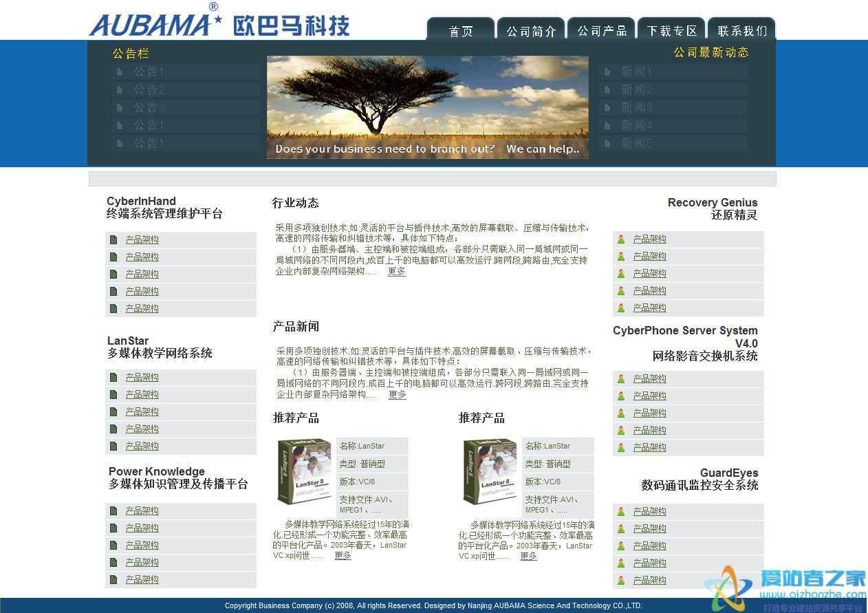Select the 公司简介 navigation tab
This screenshot has width=868, height=613.
[531, 31]
